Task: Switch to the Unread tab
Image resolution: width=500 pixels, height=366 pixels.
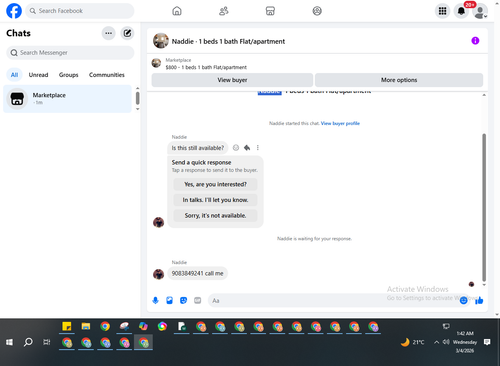Action: tap(38, 75)
